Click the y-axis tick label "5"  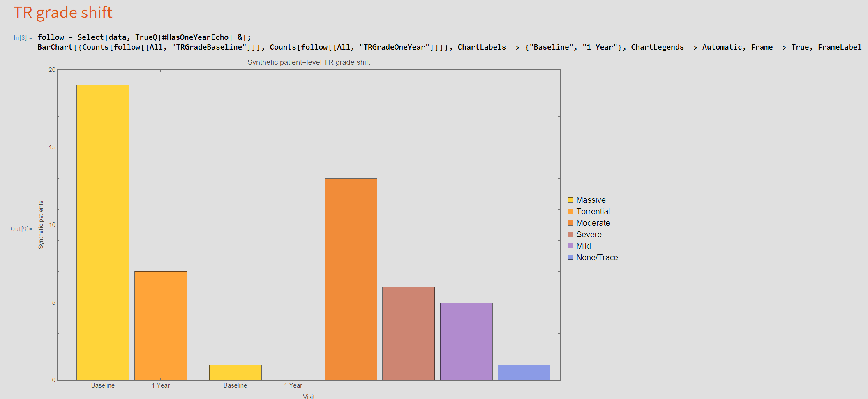tap(53, 303)
